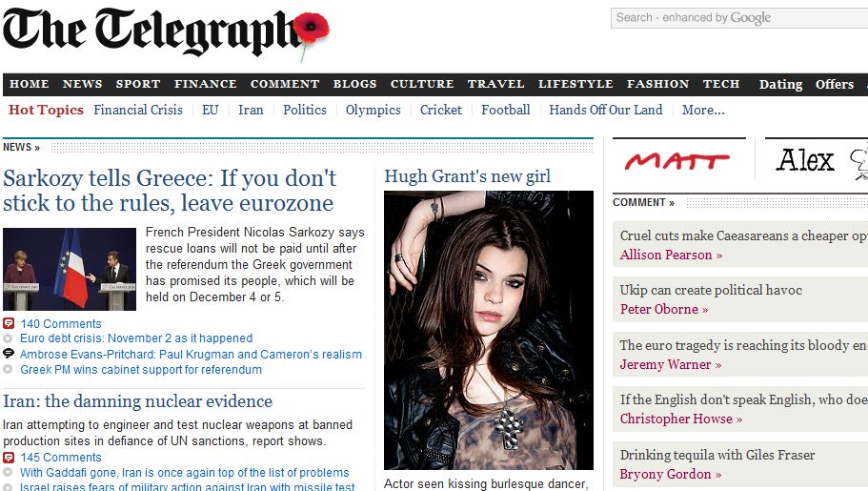The image size is (868, 491).
Task: Open the Dating link in the nav bar
Action: point(780,84)
